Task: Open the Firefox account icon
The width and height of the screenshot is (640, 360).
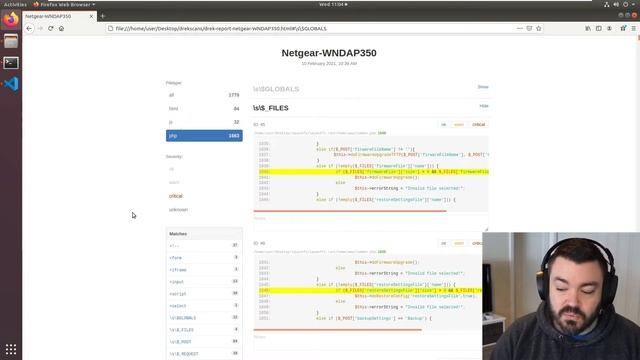Action: click(x=609, y=29)
